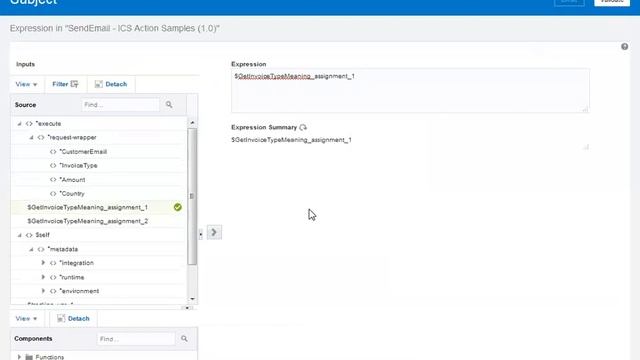Open the help icon at top right
The image size is (640, 360).
pyautogui.click(x=624, y=47)
